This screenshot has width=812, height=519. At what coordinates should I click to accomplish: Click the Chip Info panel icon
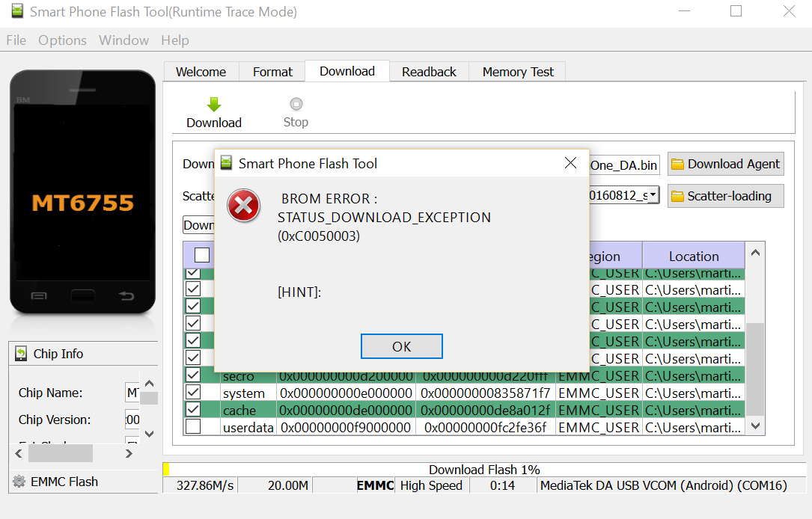coord(21,354)
